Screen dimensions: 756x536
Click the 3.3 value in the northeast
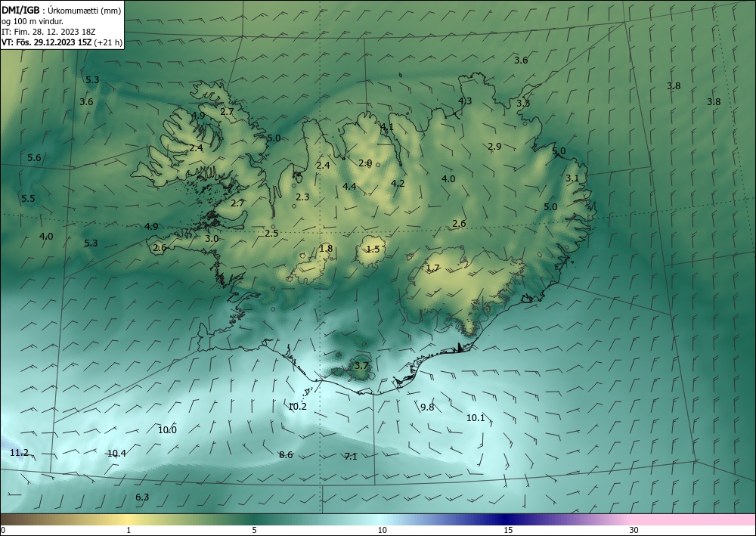pyautogui.click(x=523, y=103)
